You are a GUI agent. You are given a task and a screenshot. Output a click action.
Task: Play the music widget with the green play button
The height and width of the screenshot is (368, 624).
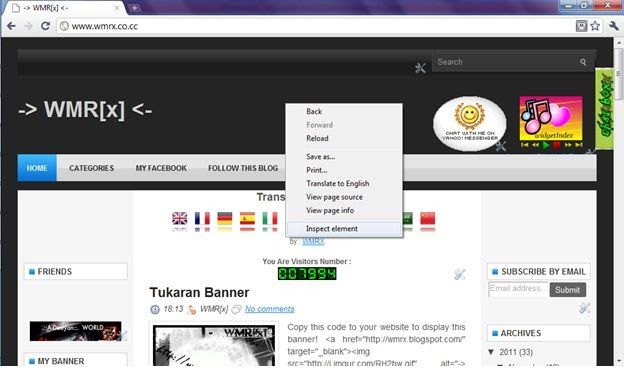point(546,145)
